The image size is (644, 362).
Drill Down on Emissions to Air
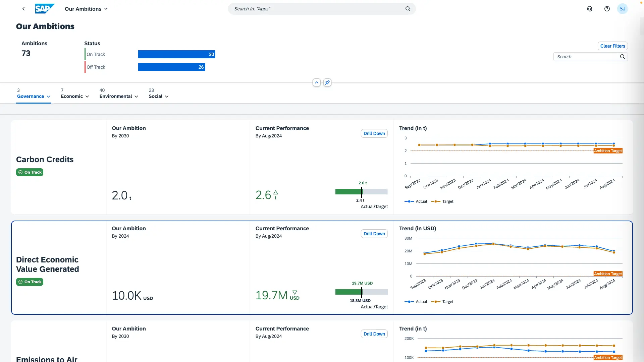point(374,334)
